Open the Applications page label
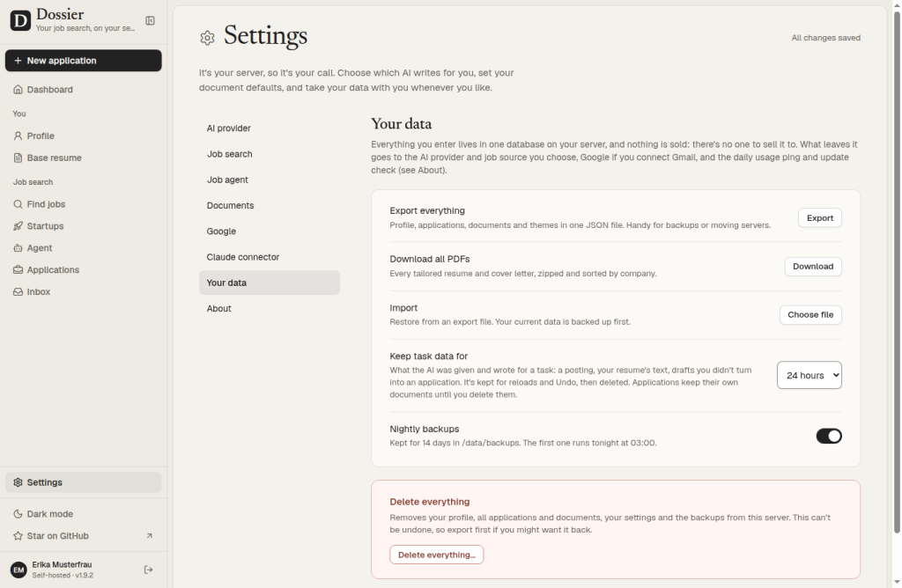 pos(53,270)
